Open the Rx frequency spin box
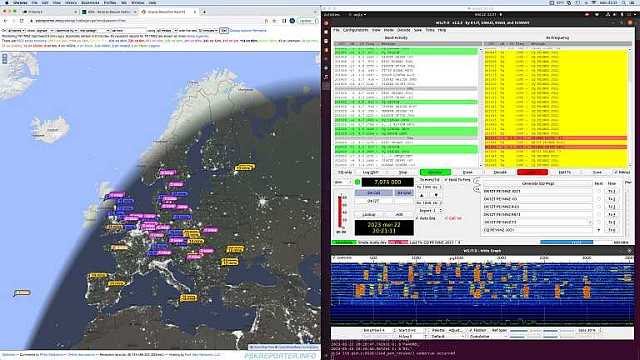 [x=429, y=203]
